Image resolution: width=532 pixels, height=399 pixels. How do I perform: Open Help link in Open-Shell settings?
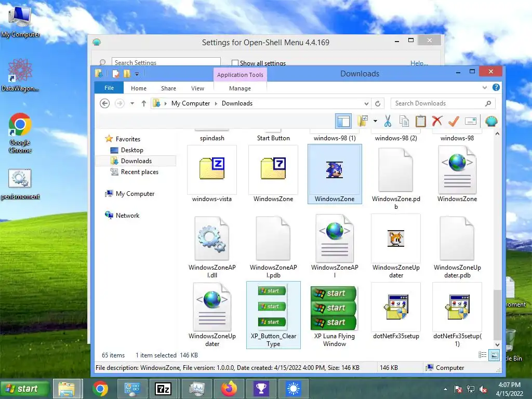(419, 63)
